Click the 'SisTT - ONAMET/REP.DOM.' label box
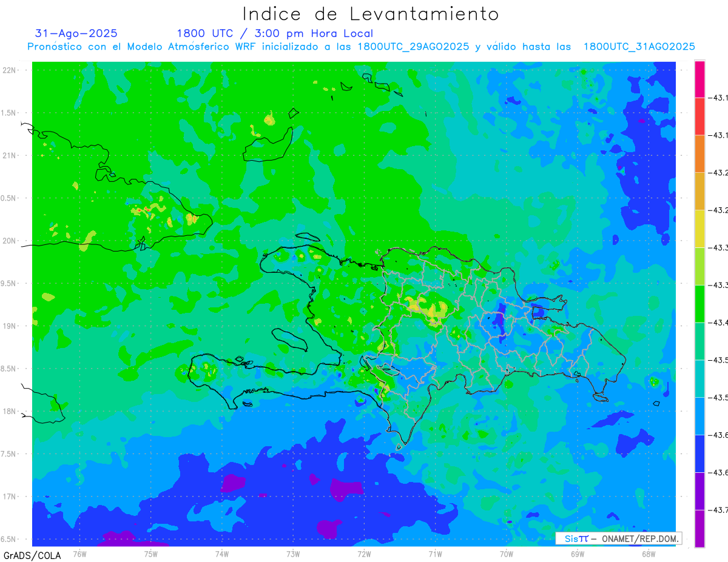The width and height of the screenshot is (728, 562). point(619,538)
